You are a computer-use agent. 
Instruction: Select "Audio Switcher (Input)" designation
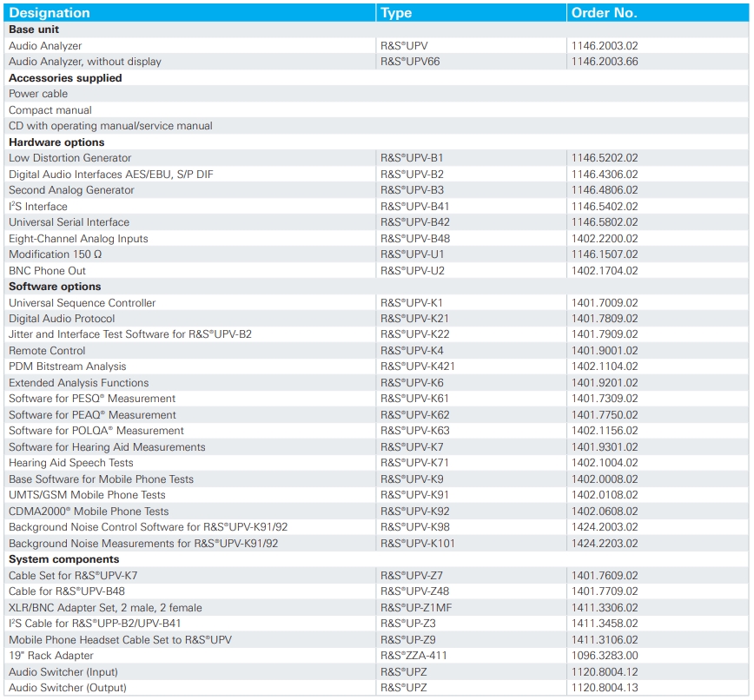coord(63,672)
